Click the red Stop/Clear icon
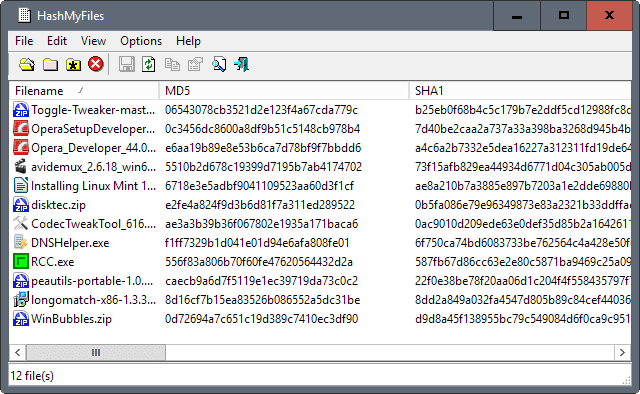This screenshot has height=394, width=640. pyautogui.click(x=96, y=64)
